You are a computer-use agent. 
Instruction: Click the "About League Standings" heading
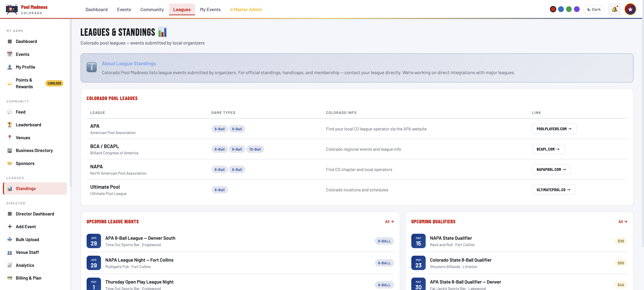click(128, 63)
